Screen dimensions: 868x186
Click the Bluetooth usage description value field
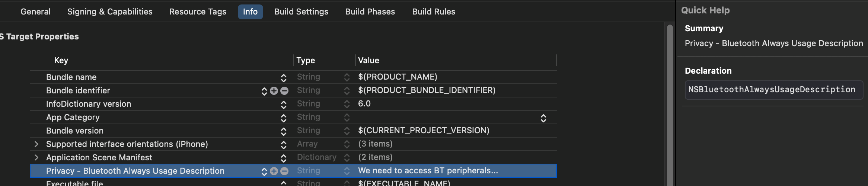point(428,171)
